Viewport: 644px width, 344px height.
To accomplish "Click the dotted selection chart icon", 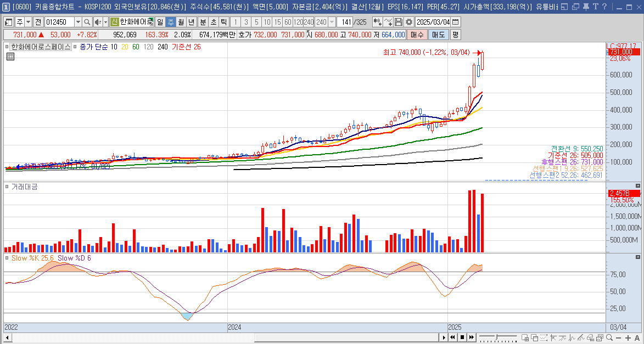I will tap(544, 337).
